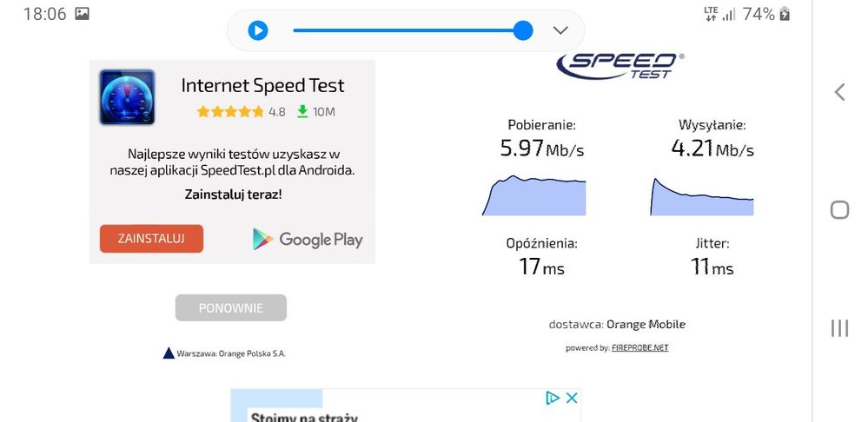This screenshot has width=868, height=422.
Task: Open the FIREPROBE.NET link
Action: pyautogui.click(x=639, y=347)
